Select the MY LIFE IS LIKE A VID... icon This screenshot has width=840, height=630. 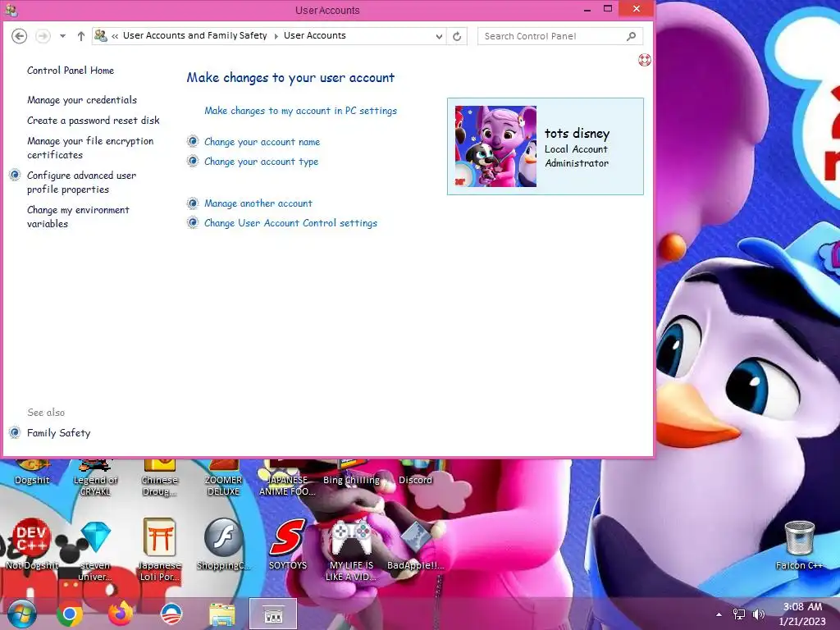point(351,550)
